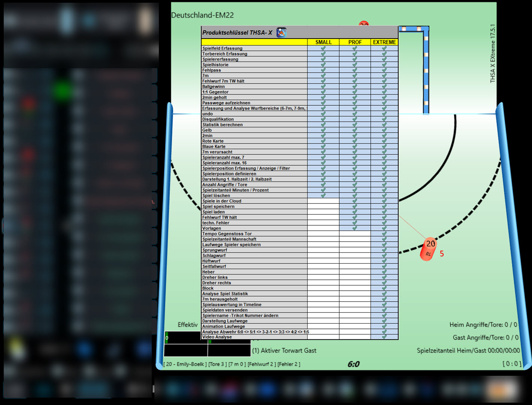This screenshot has height=405, width=532.
Task: Toggle EXTREME check for Tempo Gegenstoss Tor
Action: point(384,234)
